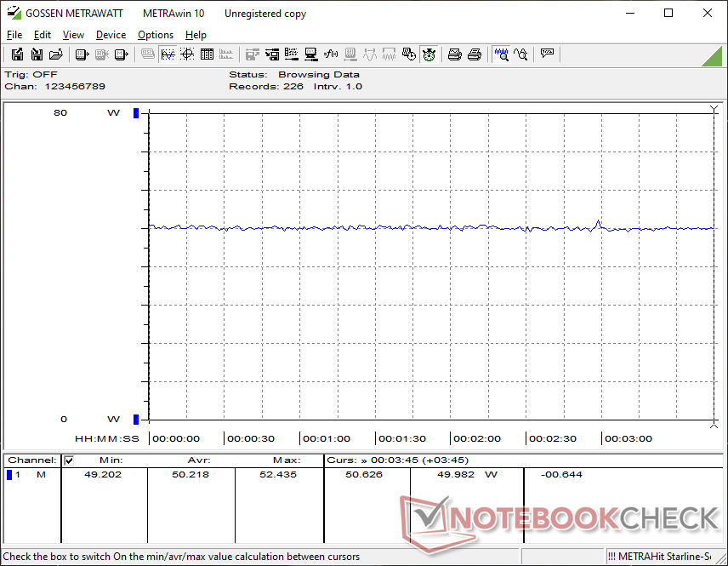
Task: Toggle the min/avr/max cursor calculation checkbox
Action: click(x=70, y=460)
